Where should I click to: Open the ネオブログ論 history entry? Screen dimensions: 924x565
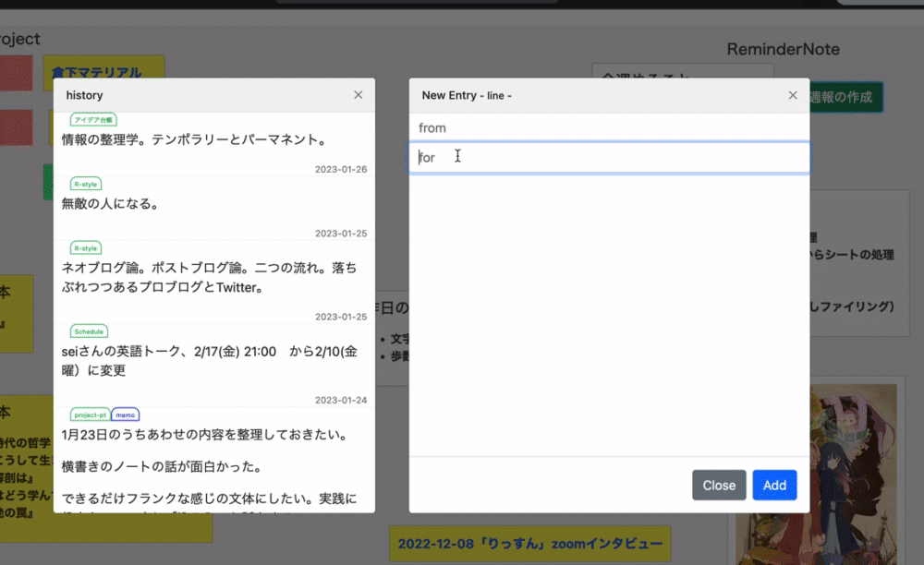click(x=209, y=277)
